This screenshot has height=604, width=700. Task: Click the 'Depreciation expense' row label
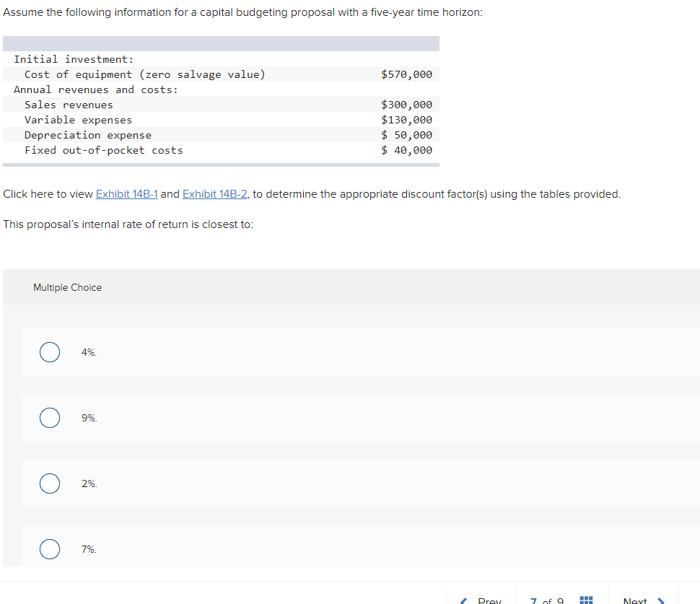coord(88,135)
